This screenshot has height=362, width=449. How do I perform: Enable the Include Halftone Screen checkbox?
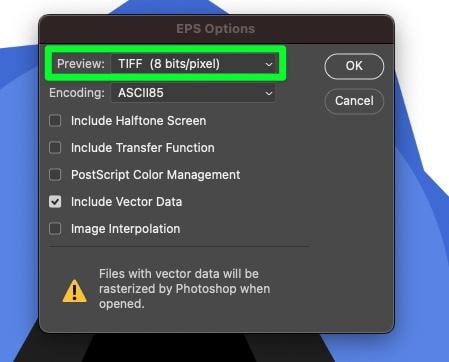click(55, 121)
